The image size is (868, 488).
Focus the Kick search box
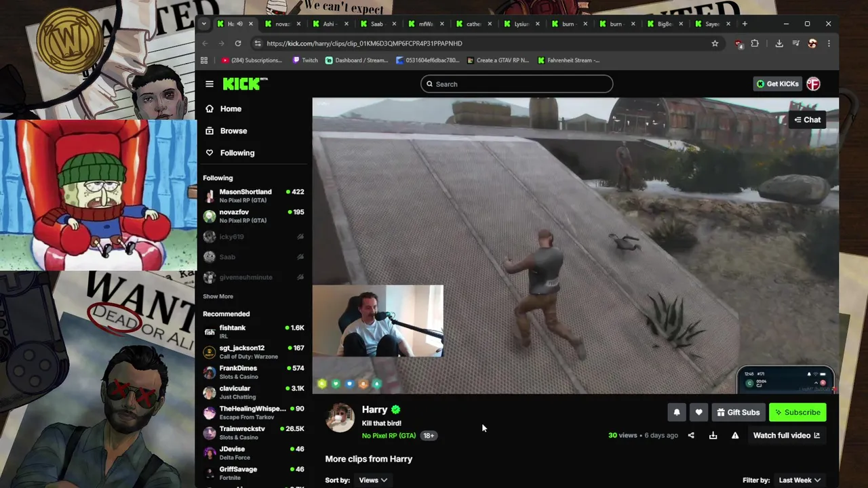click(517, 84)
